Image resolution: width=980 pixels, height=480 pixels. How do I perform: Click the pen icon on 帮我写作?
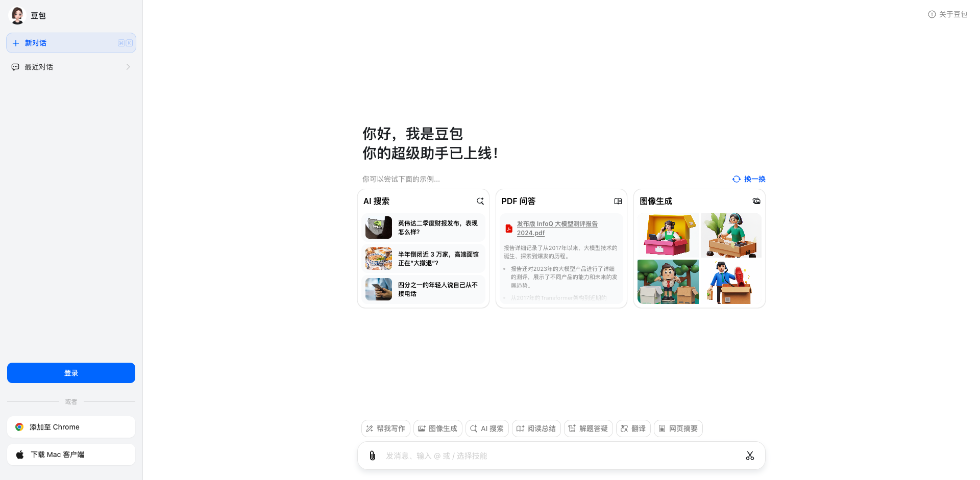(x=370, y=428)
